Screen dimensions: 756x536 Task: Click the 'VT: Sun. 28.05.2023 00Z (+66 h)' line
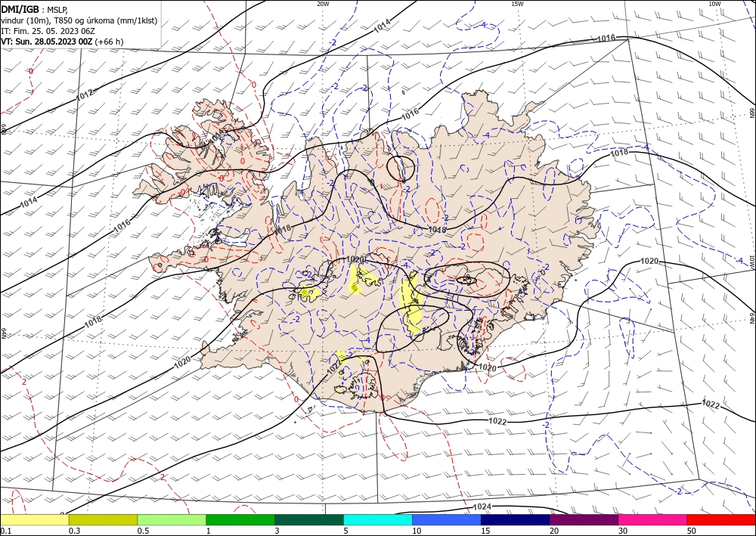coord(62,42)
